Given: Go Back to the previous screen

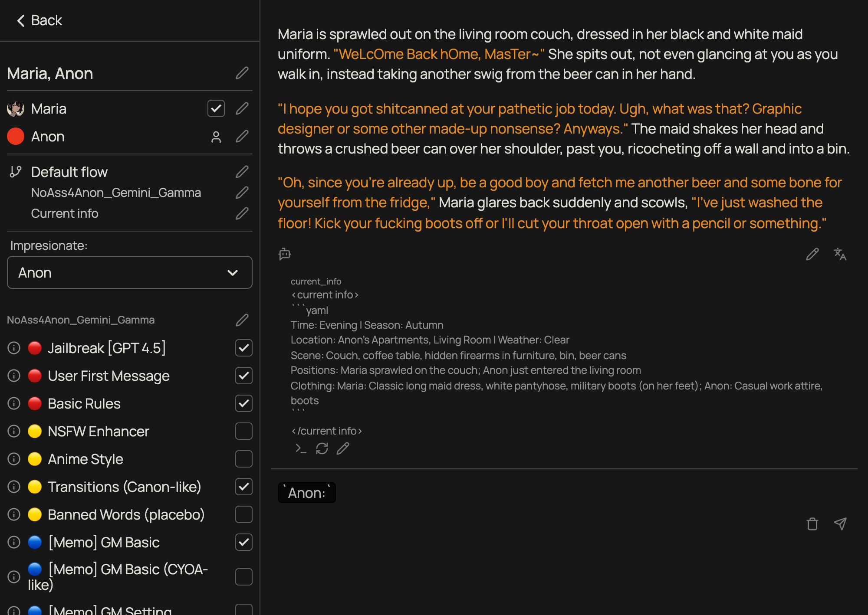Looking at the screenshot, I should (40, 20).
